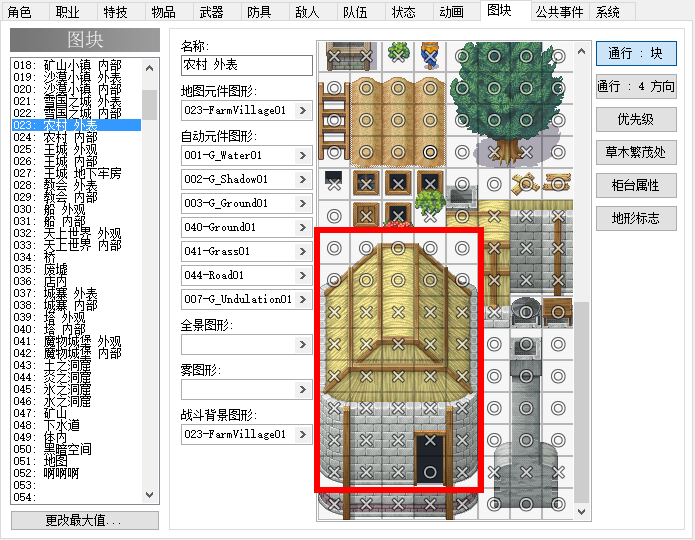Choose the 草木繁茂处 editing mode
This screenshot has height=540, width=695.
pos(636,152)
